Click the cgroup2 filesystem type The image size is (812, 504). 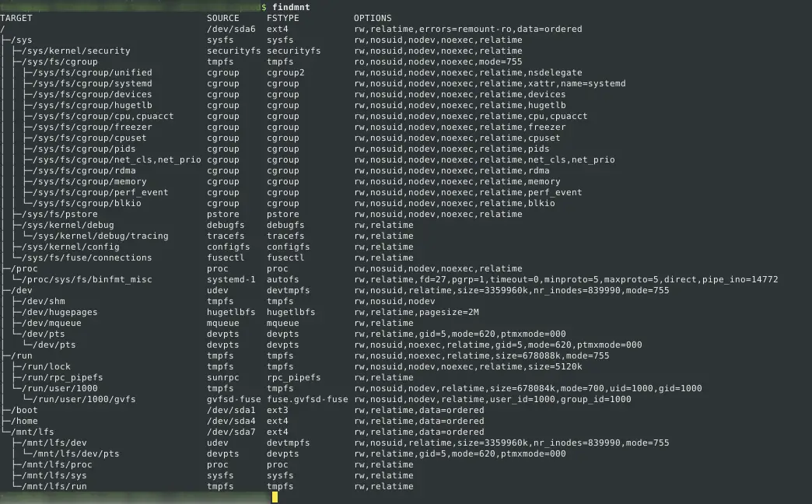pyautogui.click(x=286, y=72)
